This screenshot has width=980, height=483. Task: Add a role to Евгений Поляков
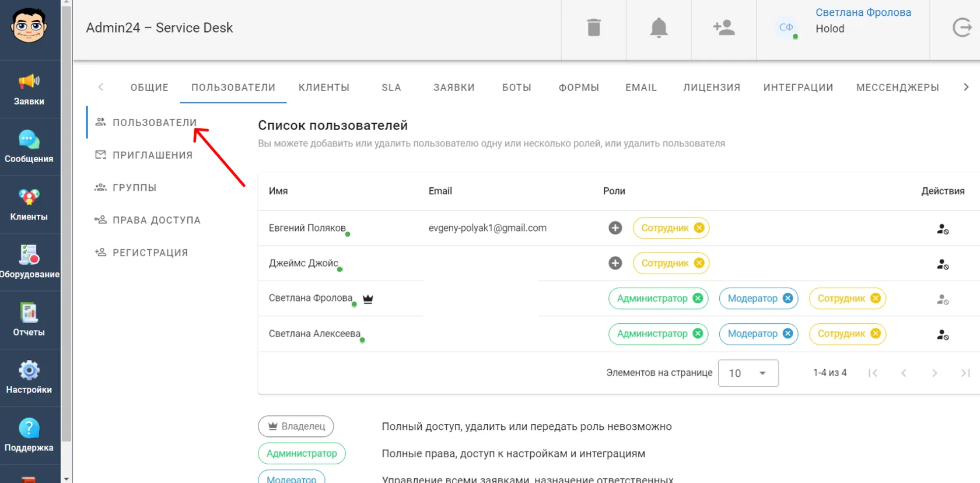(x=615, y=228)
